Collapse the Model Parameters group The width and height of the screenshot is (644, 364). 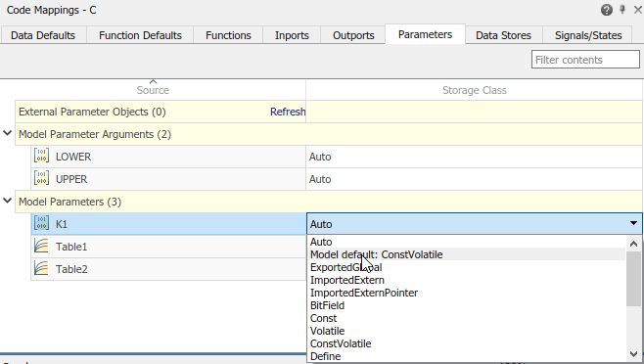click(x=8, y=201)
